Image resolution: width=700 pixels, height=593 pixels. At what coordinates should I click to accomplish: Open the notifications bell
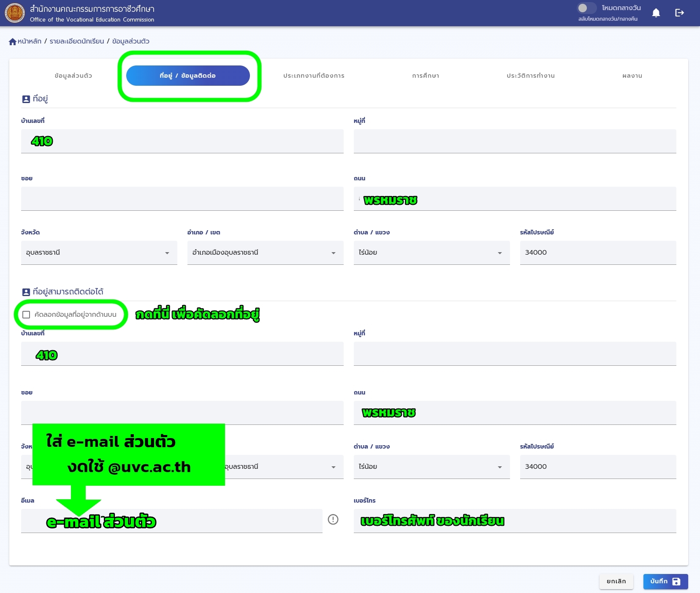point(656,13)
